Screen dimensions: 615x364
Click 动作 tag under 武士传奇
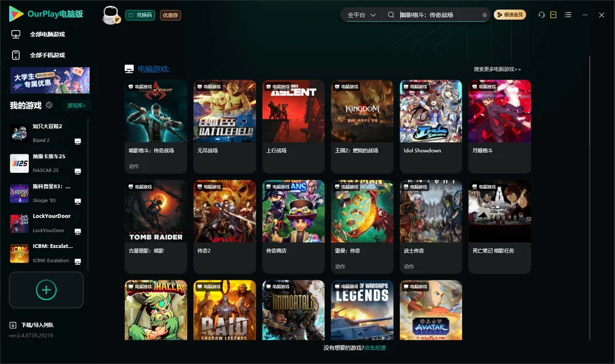(409, 266)
